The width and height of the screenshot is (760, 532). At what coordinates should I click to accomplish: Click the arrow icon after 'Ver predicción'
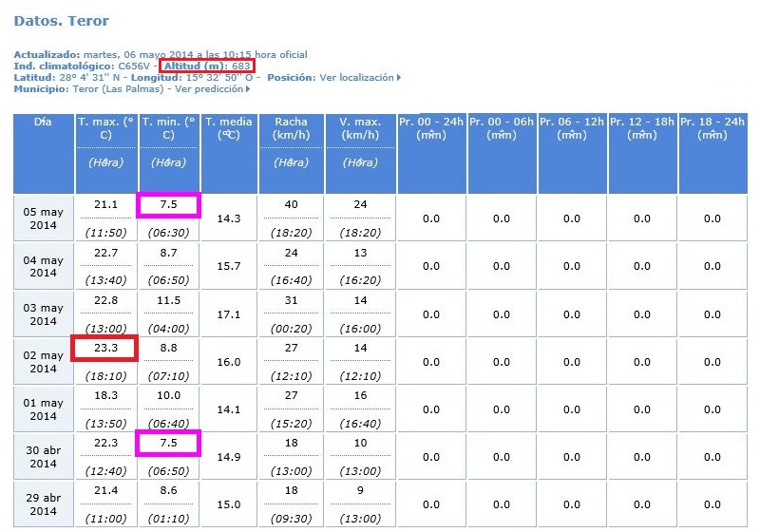click(x=248, y=89)
